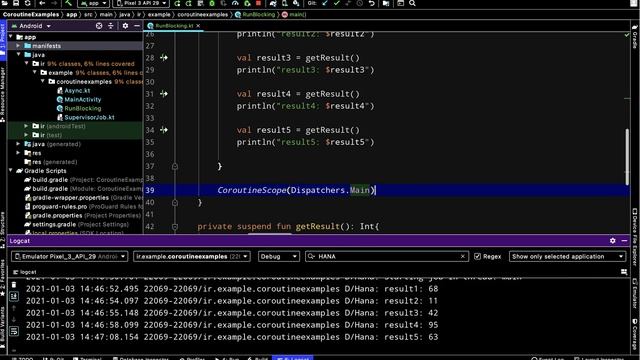The height and width of the screenshot is (360, 640).
Task: Click the Make Project hammer icon
Action: click(x=69, y=3)
